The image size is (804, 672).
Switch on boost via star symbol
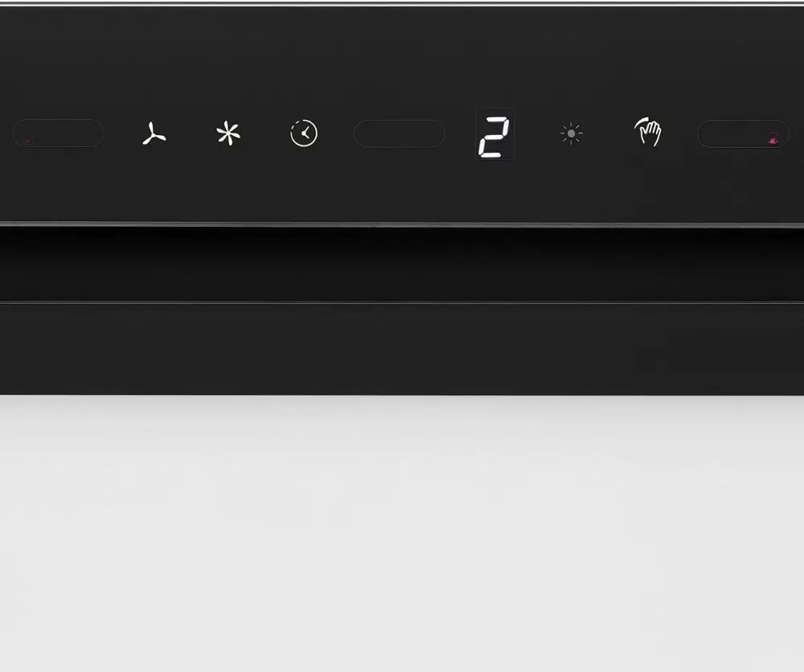[x=228, y=133]
